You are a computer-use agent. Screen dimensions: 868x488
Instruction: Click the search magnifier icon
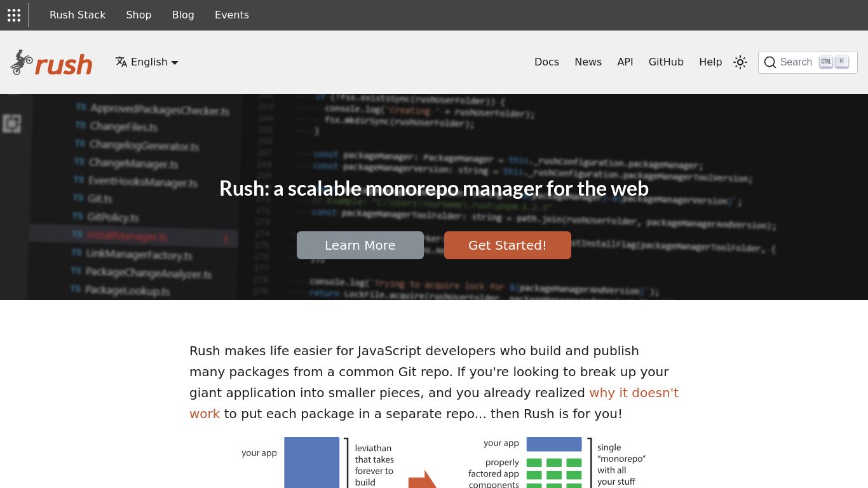pyautogui.click(x=770, y=62)
